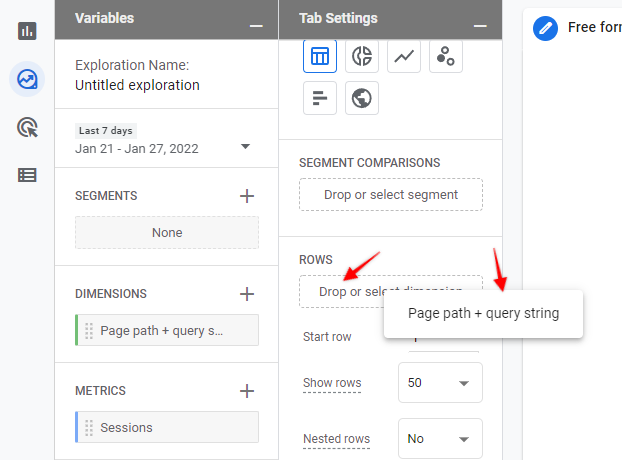Choose Page path + query string option

tap(483, 314)
